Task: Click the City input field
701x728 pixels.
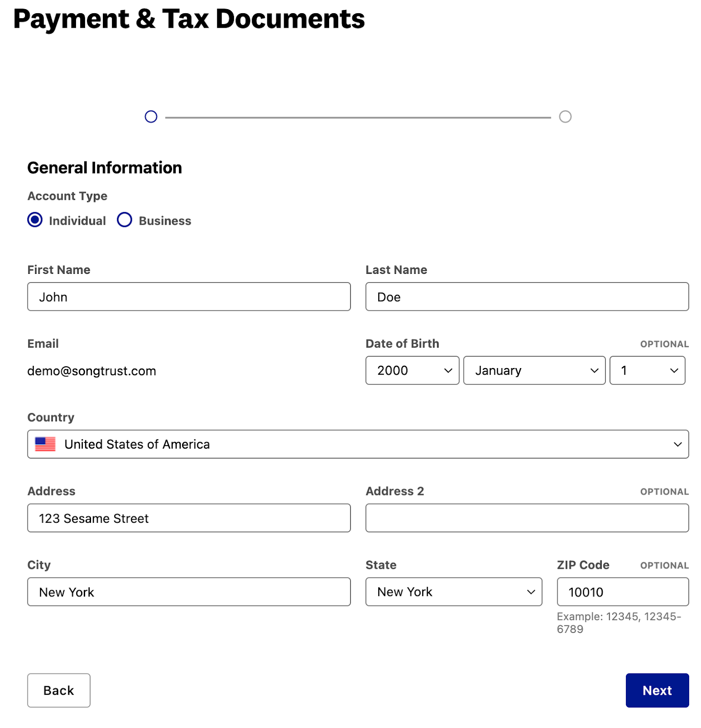Action: tap(189, 592)
